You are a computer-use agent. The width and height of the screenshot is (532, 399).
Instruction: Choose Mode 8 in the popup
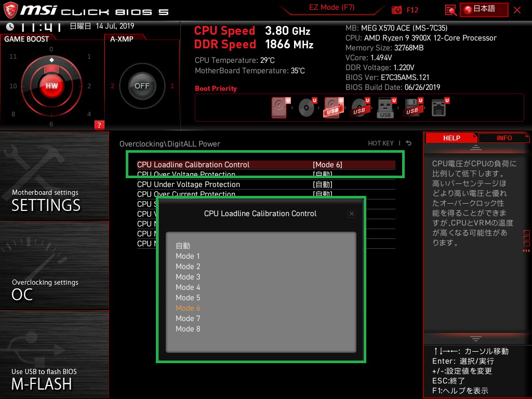[188, 329]
